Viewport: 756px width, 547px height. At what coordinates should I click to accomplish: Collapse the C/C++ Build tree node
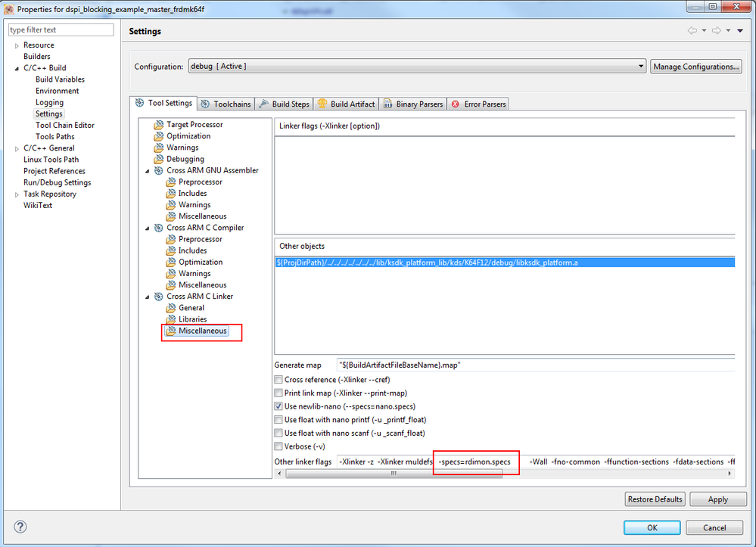tap(17, 68)
